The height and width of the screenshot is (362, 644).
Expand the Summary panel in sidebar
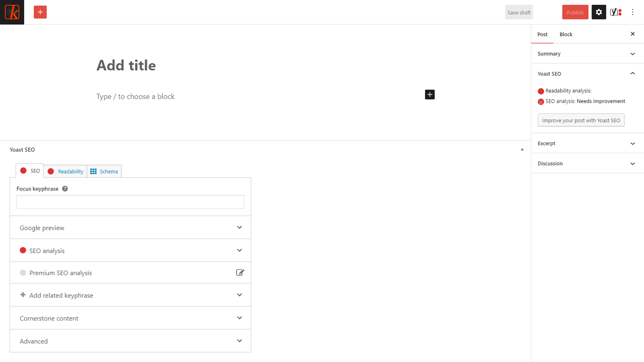click(587, 54)
